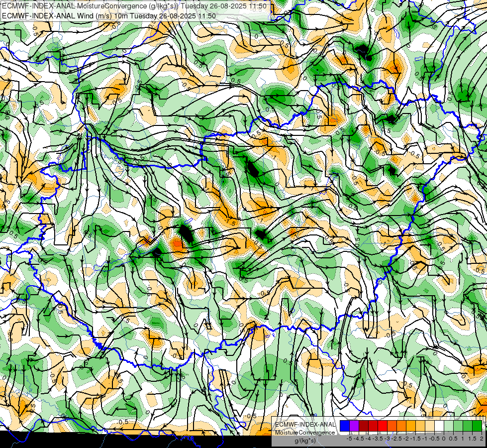Click the Wind (m/s) 10m title line
Viewport: 487px width, 448px height.
tap(109, 15)
